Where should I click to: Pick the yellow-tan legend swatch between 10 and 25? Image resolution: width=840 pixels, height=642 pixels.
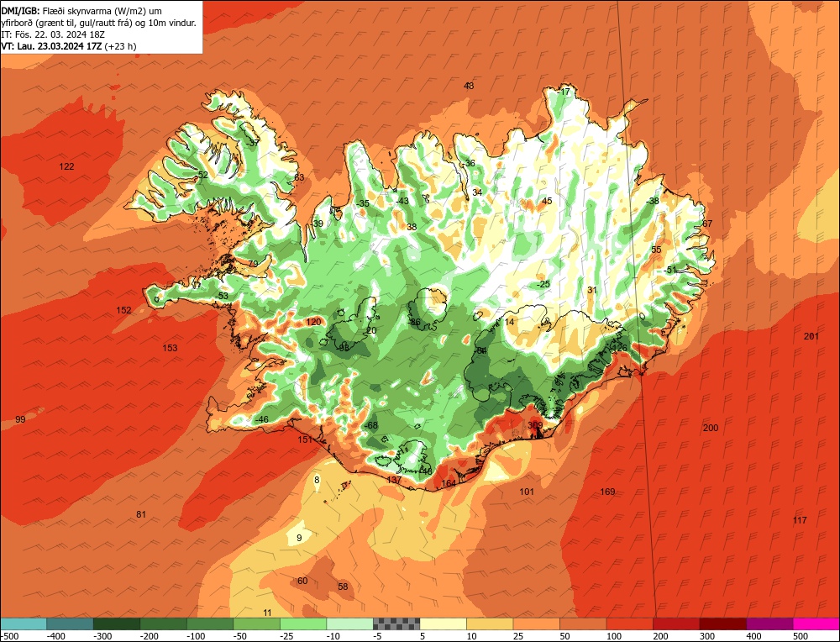pyautogui.click(x=490, y=624)
